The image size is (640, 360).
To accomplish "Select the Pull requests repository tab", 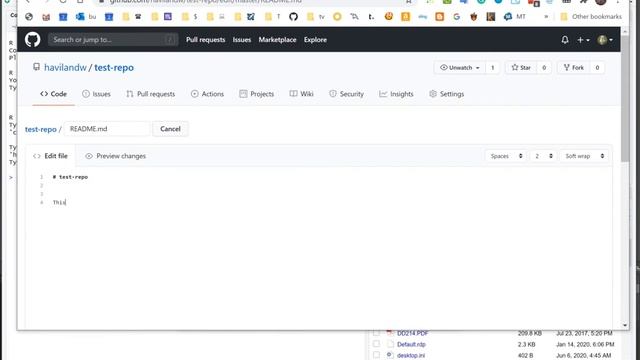I will point(151,94).
